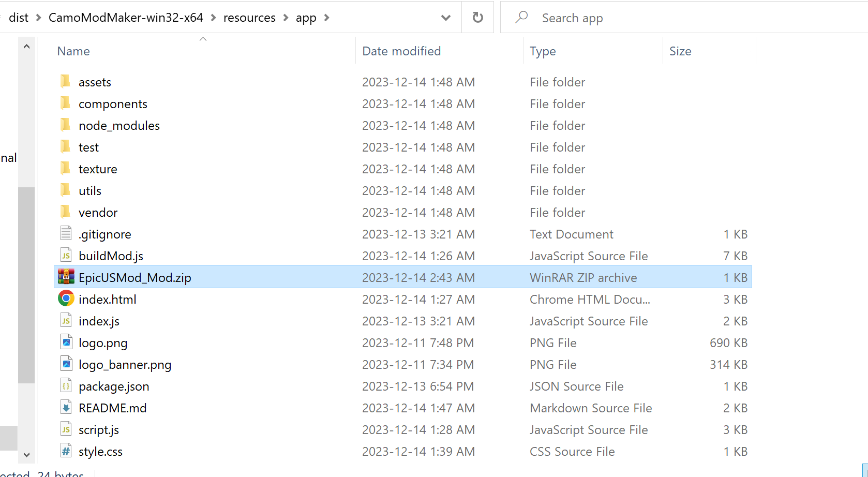Select the utils folder icon

pos(65,190)
